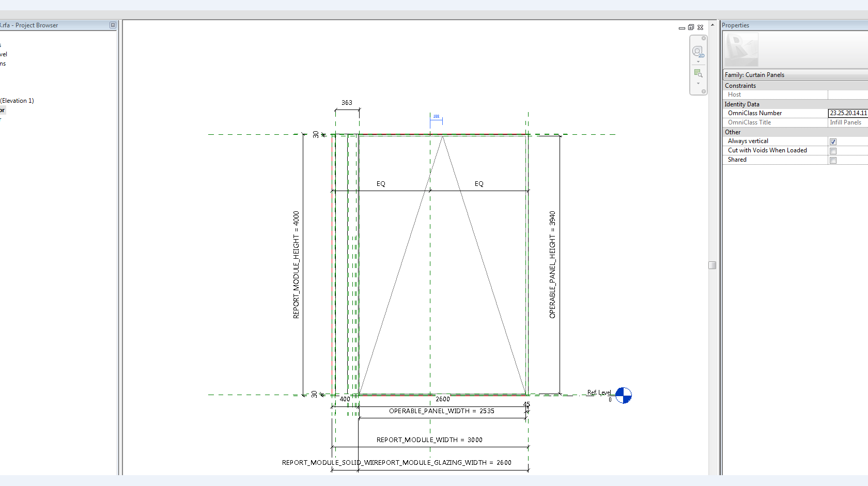This screenshot has height=486, width=868.
Task: Select the small blue 188 temporary dimension
Action: pos(436,116)
